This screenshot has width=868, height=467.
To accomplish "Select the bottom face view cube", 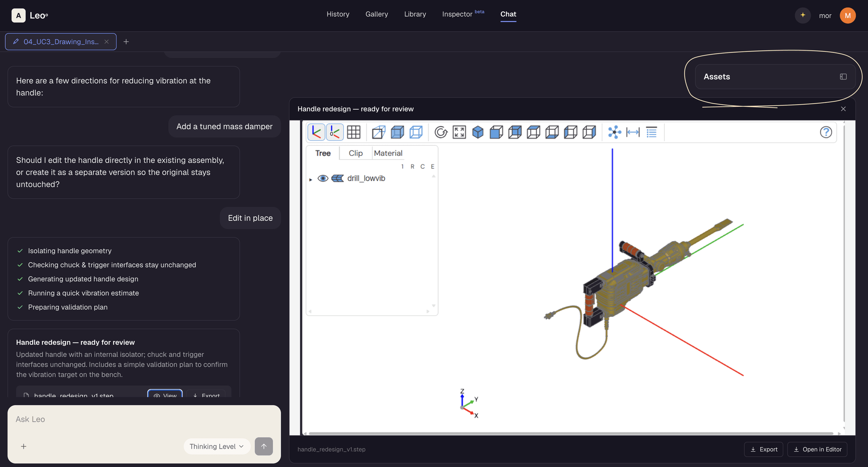I will 552,132.
